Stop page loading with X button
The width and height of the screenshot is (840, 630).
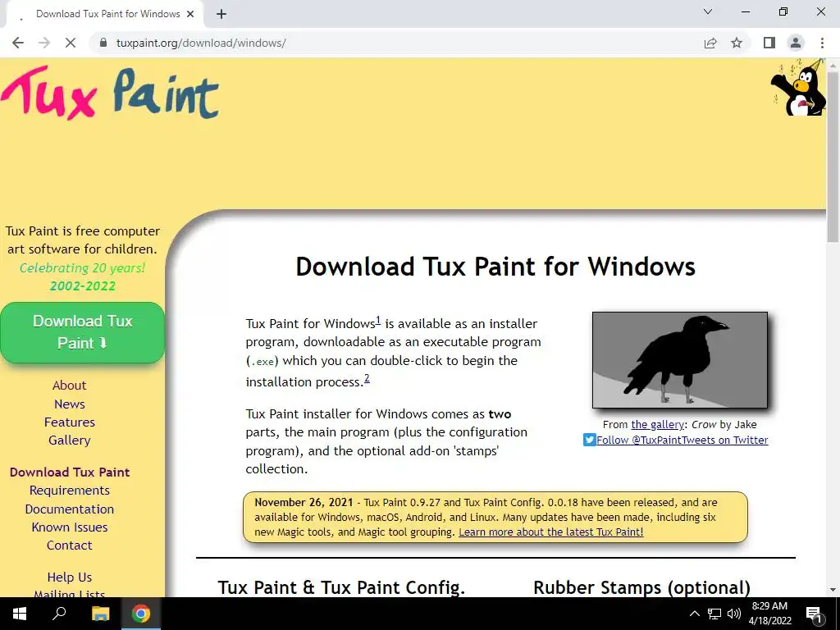[x=71, y=43]
